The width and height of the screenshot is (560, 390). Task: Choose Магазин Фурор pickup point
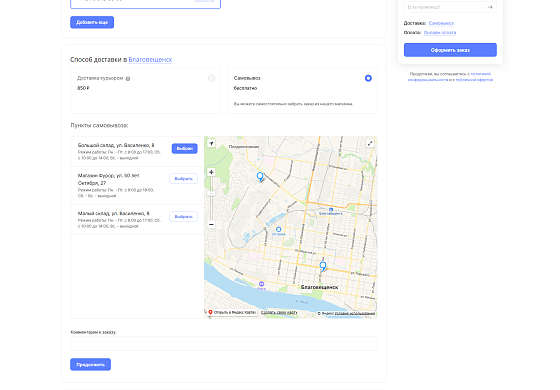pyautogui.click(x=183, y=179)
